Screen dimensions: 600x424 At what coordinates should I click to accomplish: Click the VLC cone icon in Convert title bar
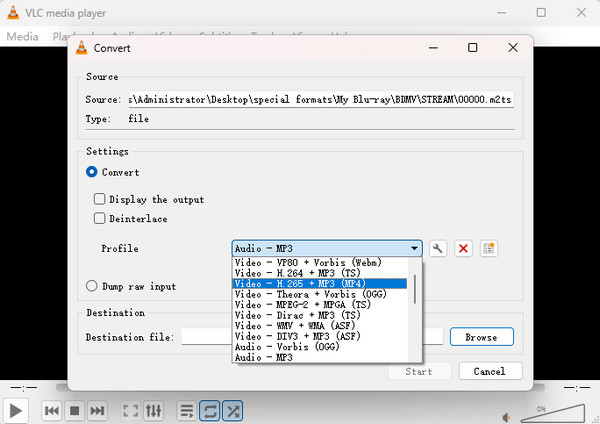pos(82,48)
